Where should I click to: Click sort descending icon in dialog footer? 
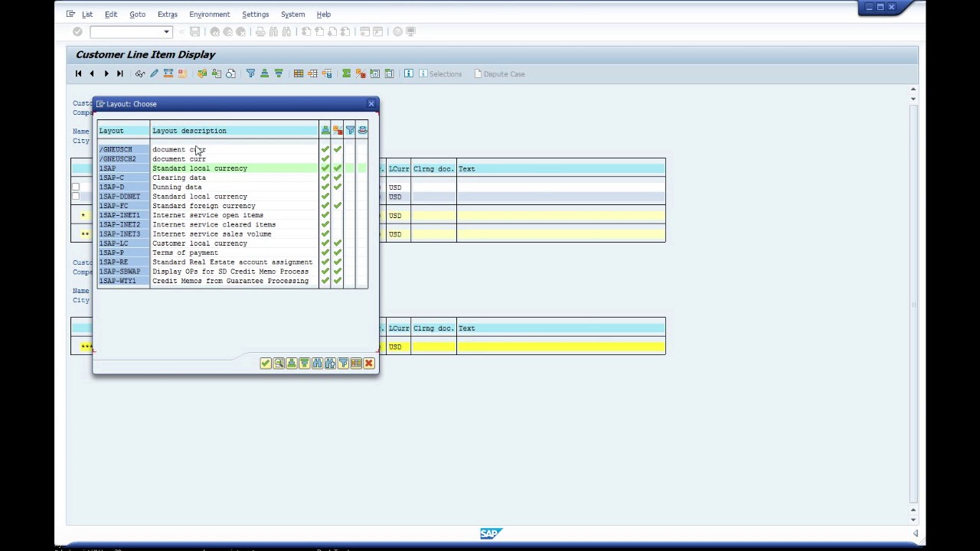(305, 363)
